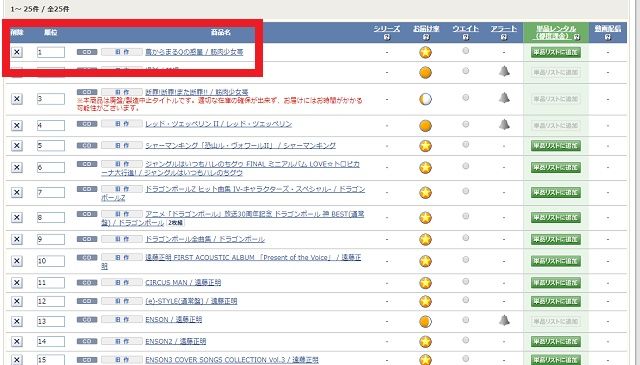Select the wait radio for ENSON row 13

466,320
